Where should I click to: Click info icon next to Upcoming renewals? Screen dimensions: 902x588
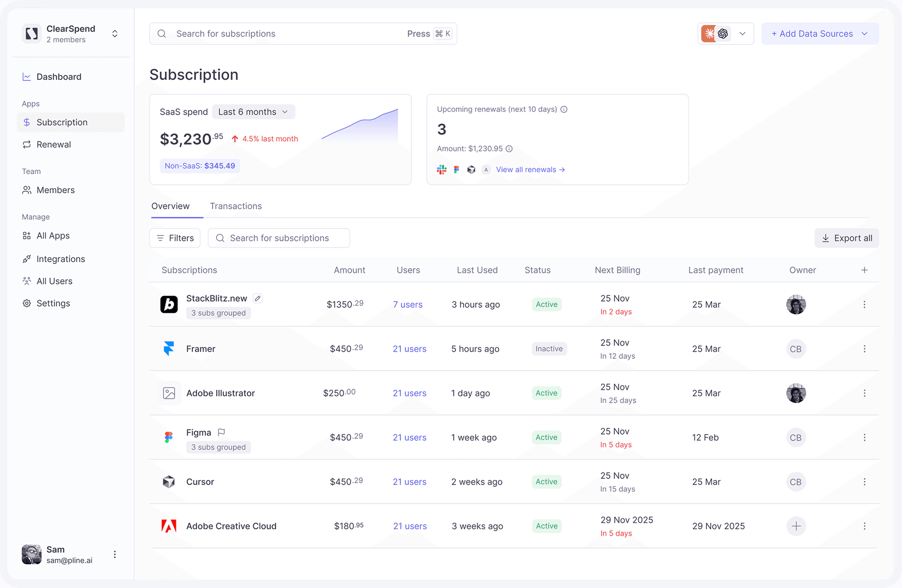click(564, 109)
